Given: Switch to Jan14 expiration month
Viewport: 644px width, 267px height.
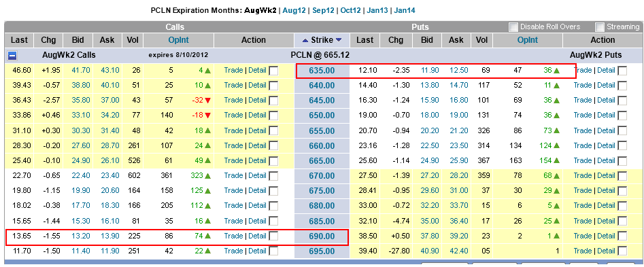Looking at the screenshot, I should [x=404, y=11].
